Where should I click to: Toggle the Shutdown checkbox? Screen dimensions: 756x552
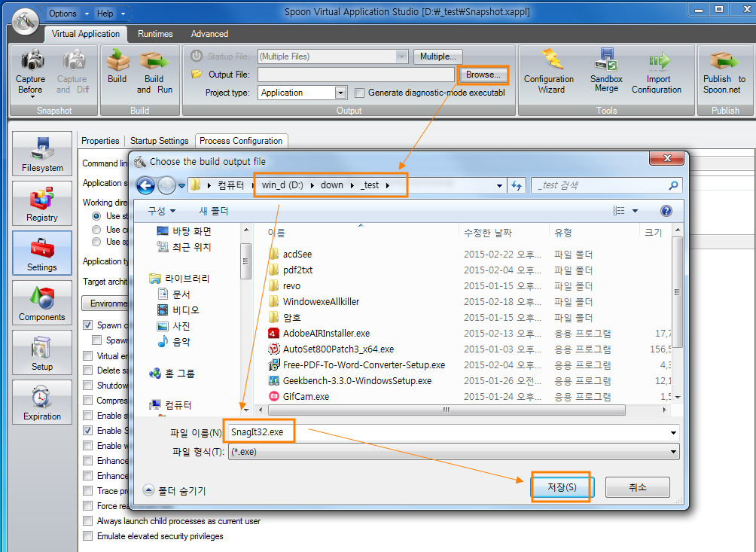[x=88, y=385]
